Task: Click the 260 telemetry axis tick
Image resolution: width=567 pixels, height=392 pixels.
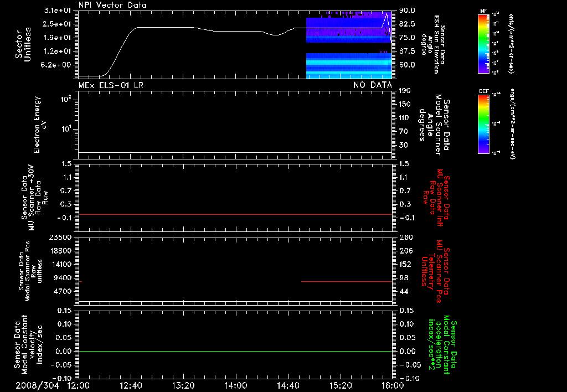Action: (406, 238)
